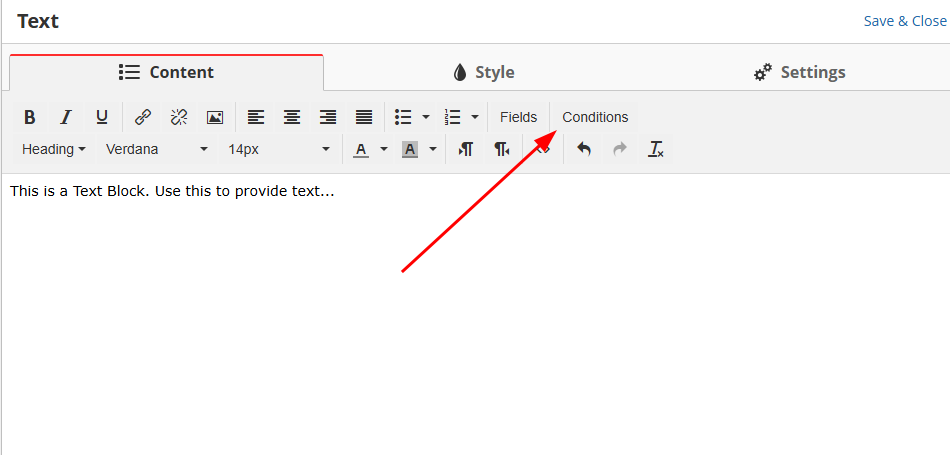Image resolution: width=950 pixels, height=455 pixels.
Task: Remove link using the unlink icon
Action: [179, 117]
